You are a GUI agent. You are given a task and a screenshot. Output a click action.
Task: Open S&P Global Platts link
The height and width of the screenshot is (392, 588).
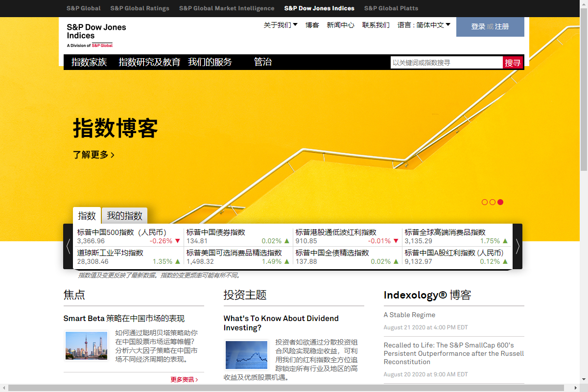point(391,8)
